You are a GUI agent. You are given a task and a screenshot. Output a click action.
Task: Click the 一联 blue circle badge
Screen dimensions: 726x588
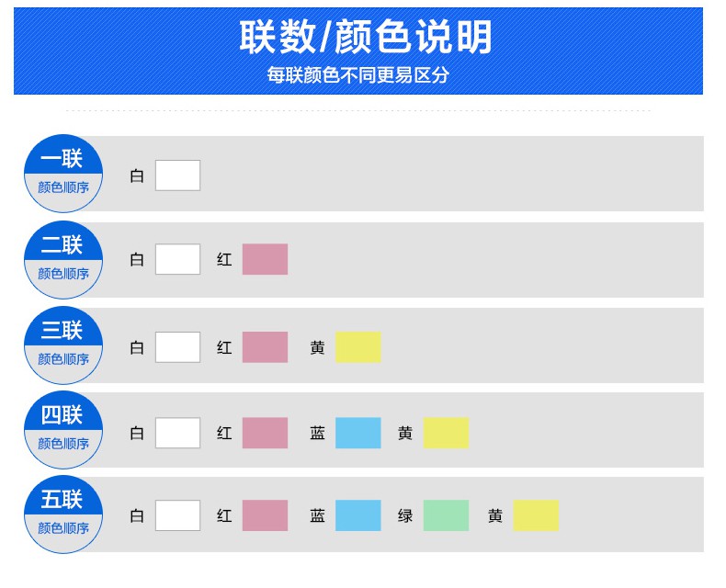[62, 173]
